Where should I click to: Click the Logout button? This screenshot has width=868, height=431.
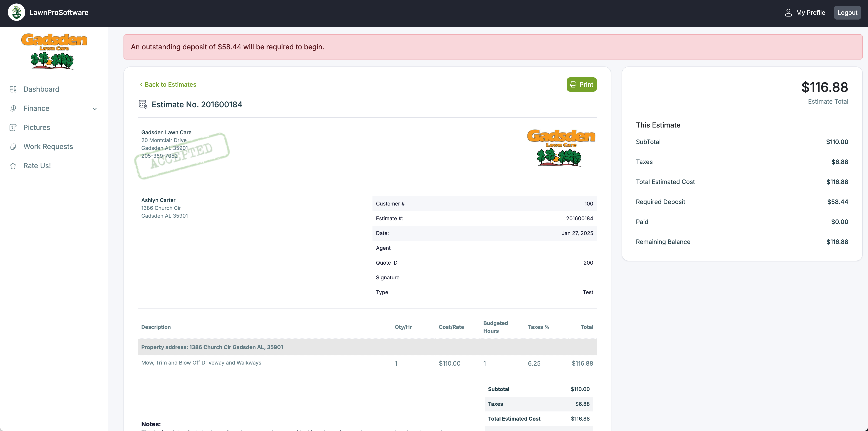coord(847,12)
